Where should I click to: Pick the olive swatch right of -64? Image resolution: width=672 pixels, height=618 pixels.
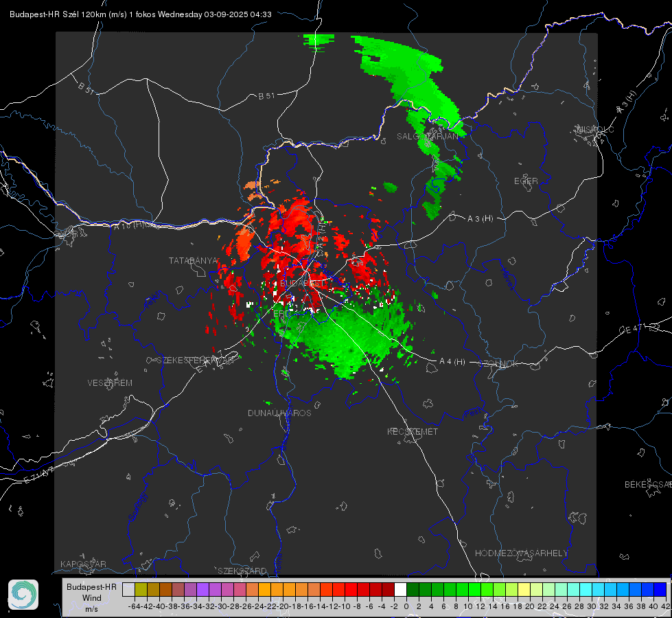(x=141, y=589)
